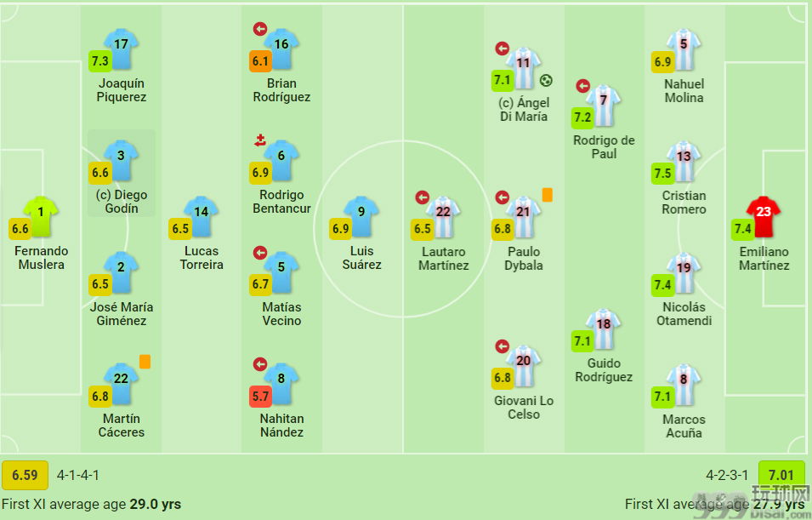Click the goal icon beside Ángel Di María

(546, 80)
